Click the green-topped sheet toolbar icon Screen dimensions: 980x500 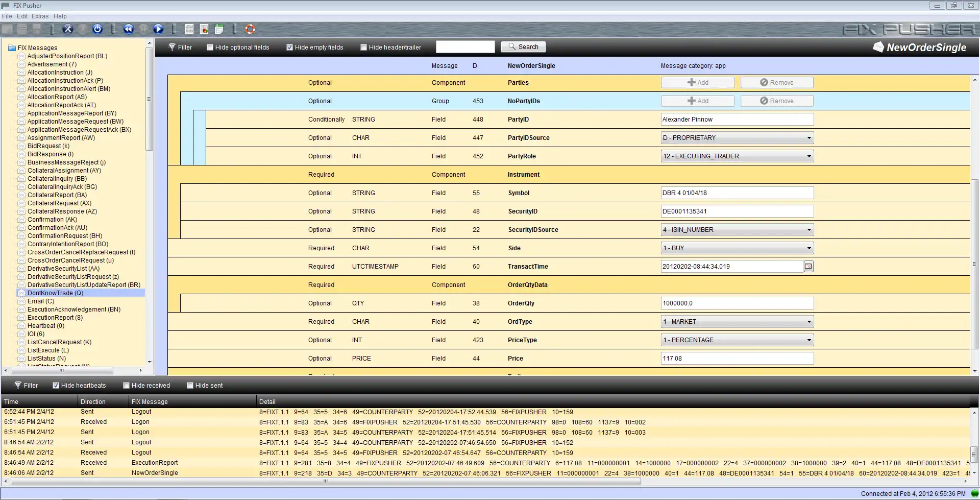pyautogui.click(x=219, y=29)
